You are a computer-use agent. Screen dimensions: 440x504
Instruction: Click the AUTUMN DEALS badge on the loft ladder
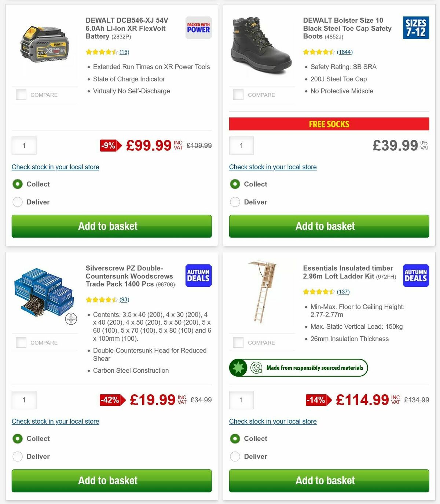(416, 275)
